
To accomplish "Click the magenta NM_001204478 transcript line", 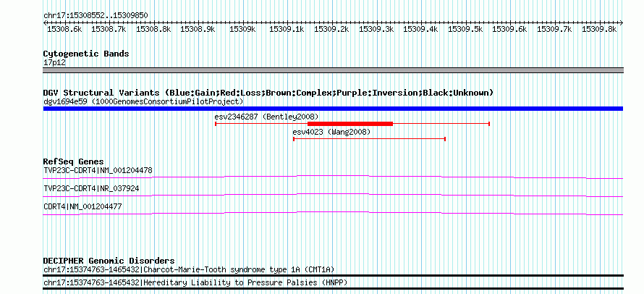I will (x=333, y=177).
